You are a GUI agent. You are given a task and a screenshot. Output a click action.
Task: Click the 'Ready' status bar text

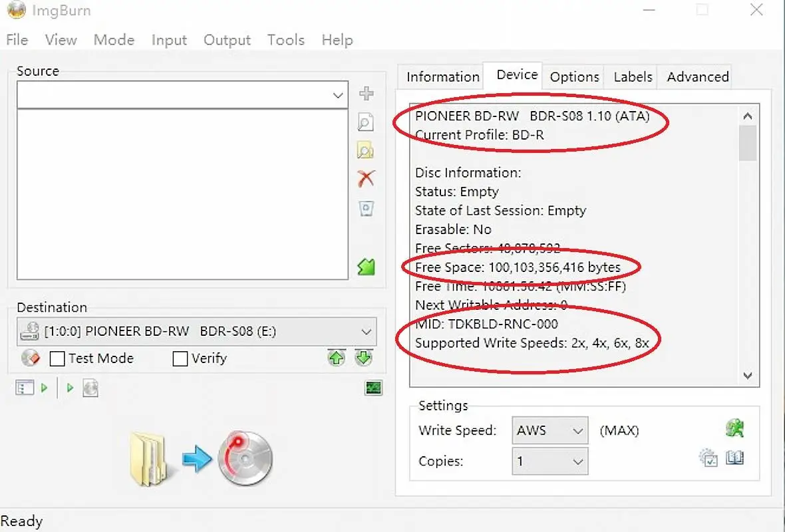click(21, 521)
